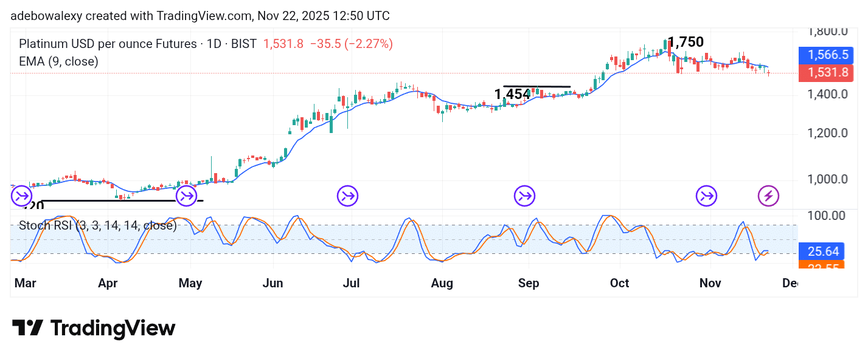The height and width of the screenshot is (359, 868).
Task: Select the arrow event marker below May
Action: click(186, 196)
